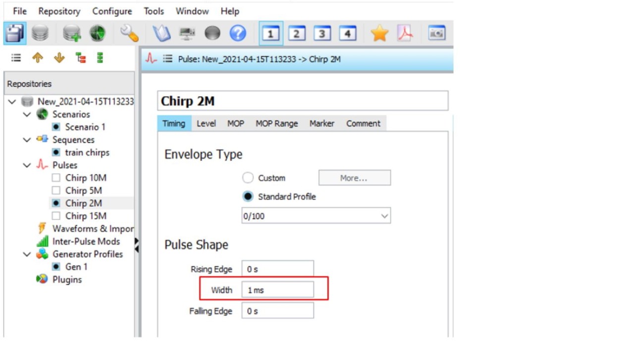The width and height of the screenshot is (644, 362).
Task: Select the Custom envelope type radio button
Action: [248, 178]
